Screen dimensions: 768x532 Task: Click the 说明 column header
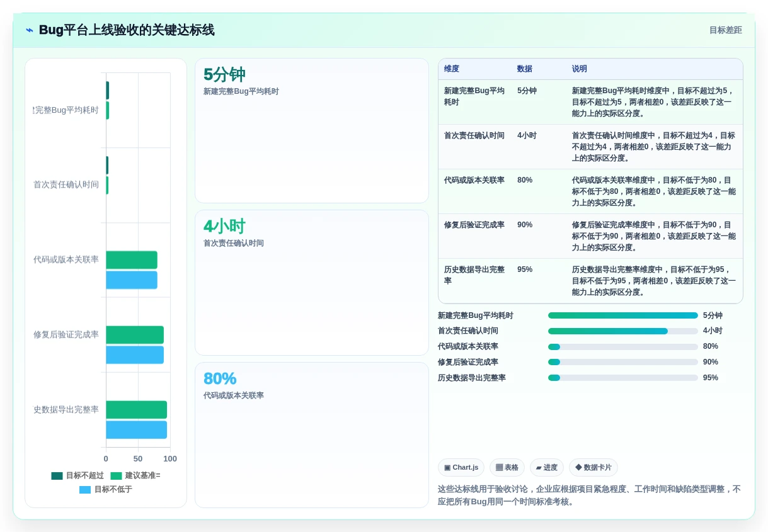click(x=580, y=69)
